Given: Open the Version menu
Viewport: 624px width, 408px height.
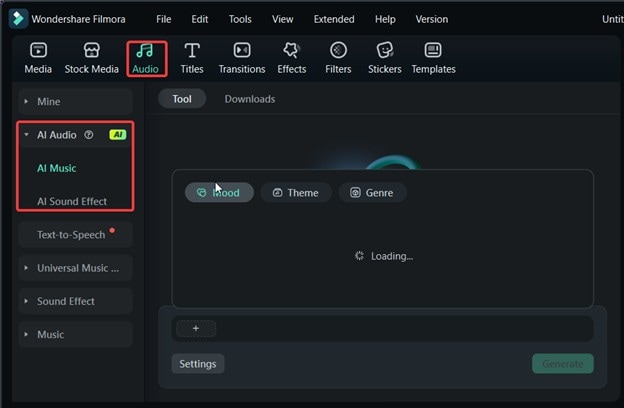Looking at the screenshot, I should pyautogui.click(x=432, y=19).
